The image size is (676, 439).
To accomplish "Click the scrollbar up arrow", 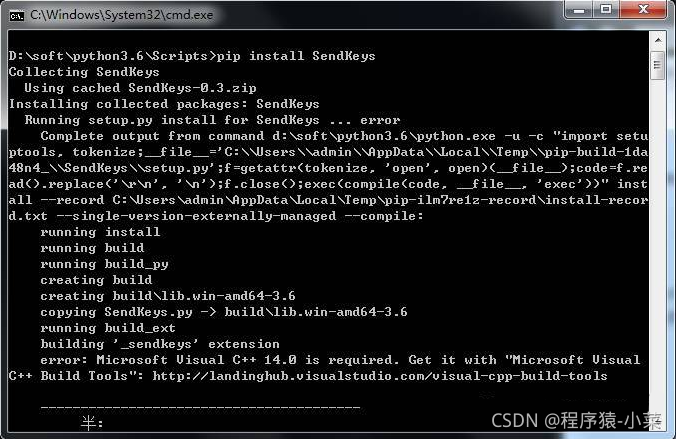I will point(658,41).
